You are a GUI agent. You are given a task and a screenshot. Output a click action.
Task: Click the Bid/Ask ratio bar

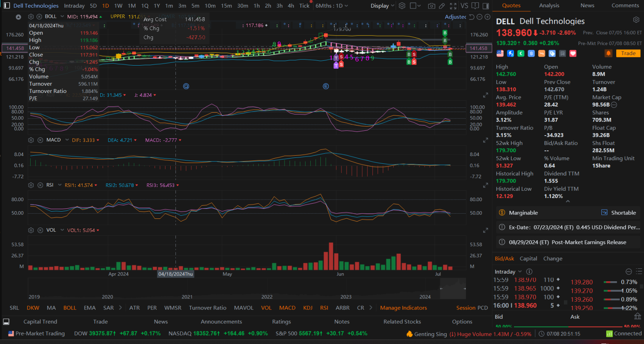569,326
